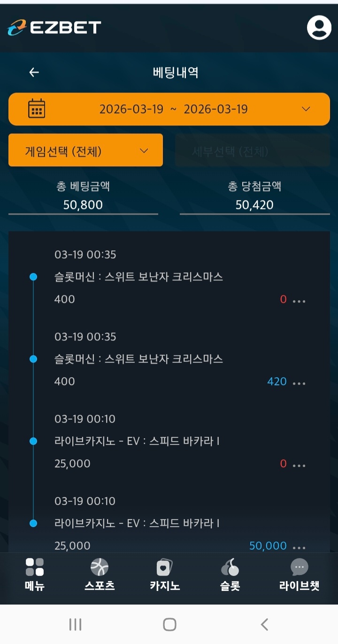Open more options for 420 win entry

(299, 383)
